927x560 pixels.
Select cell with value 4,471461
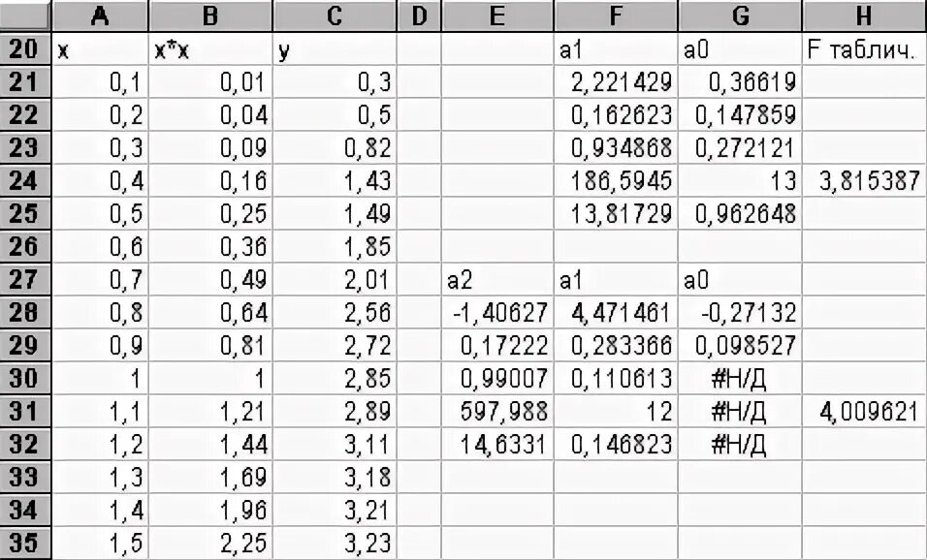(x=616, y=313)
